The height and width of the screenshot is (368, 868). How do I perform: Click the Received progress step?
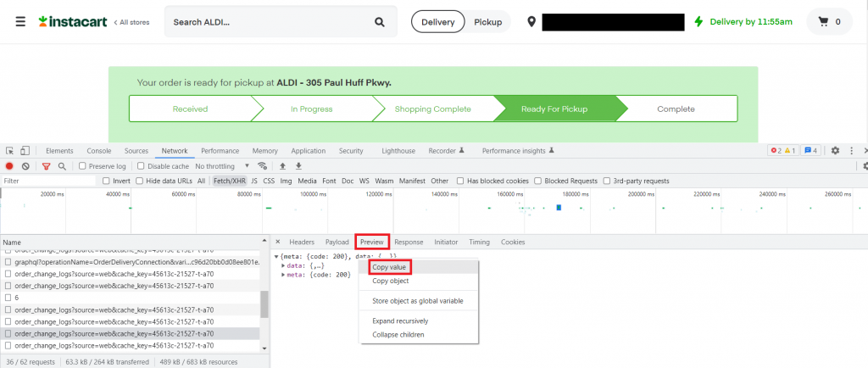190,109
